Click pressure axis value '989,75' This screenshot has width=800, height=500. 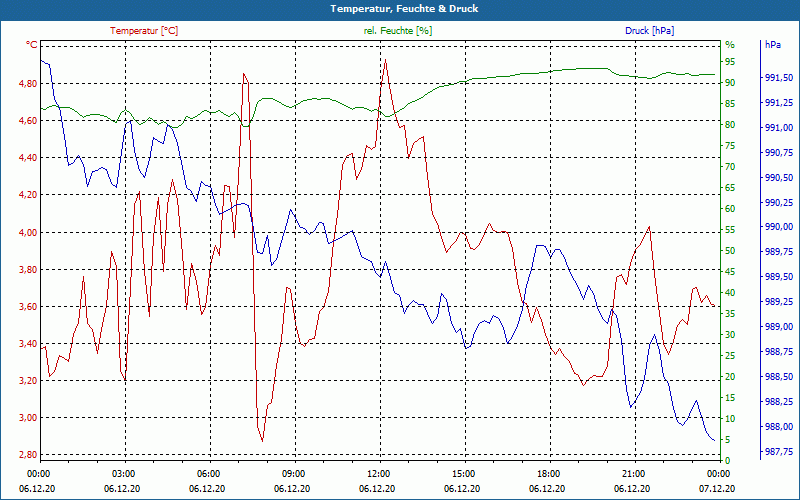click(x=779, y=252)
